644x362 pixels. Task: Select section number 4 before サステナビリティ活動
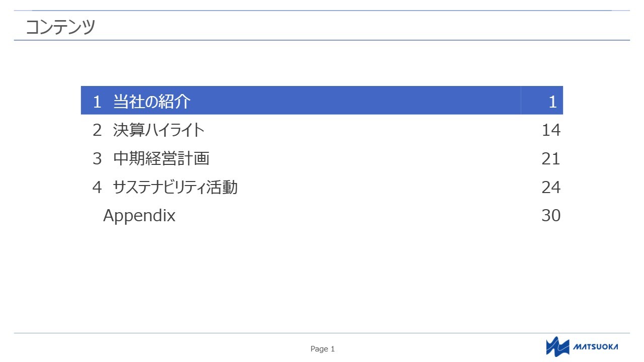click(97, 188)
